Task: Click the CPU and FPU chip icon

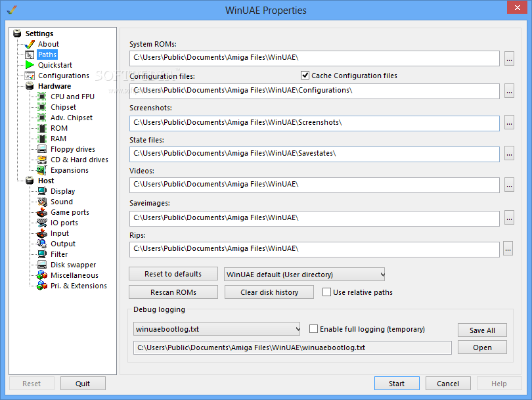Action: click(42, 97)
